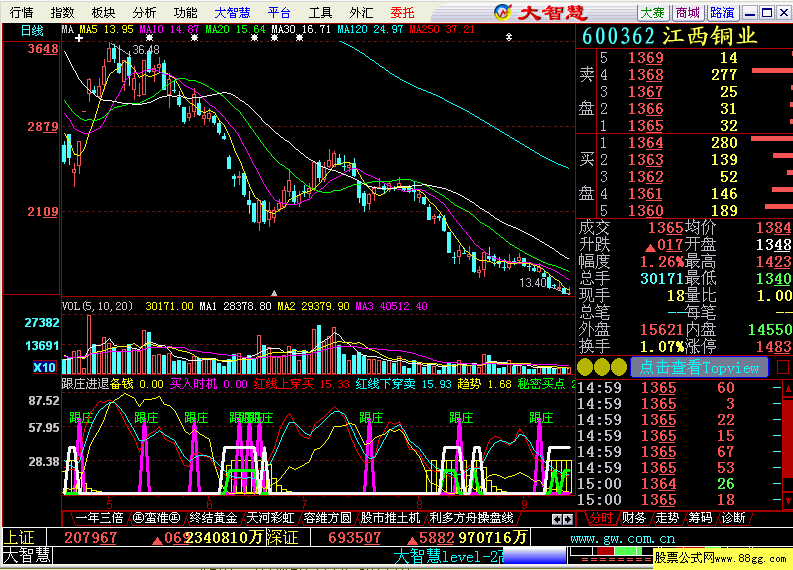Open the 指数 menu
Screen dimensions: 793x570
63,12
